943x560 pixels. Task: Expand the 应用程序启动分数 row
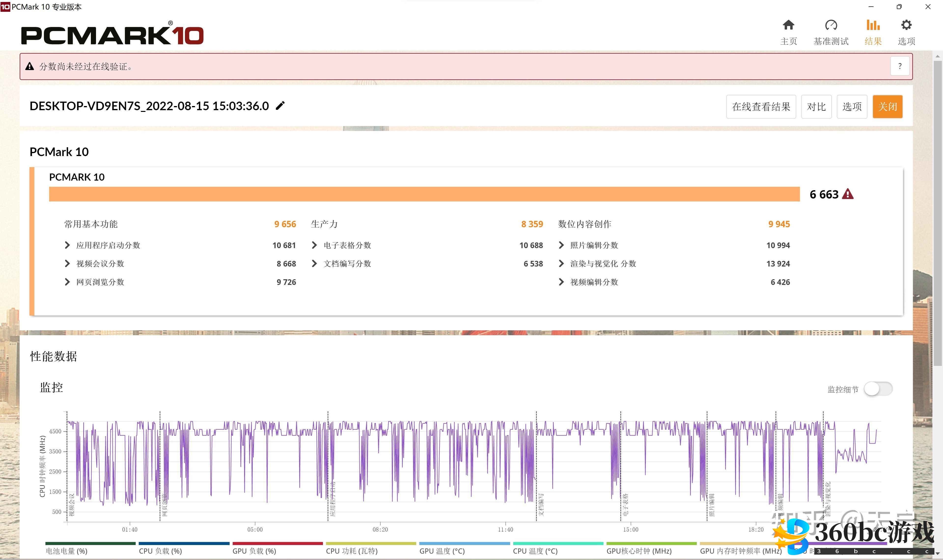[68, 245]
